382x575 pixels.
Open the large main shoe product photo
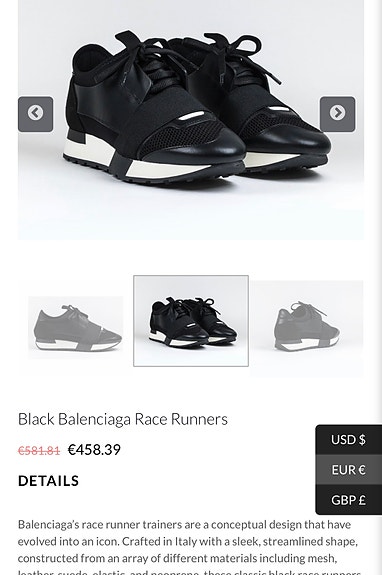[x=191, y=120]
